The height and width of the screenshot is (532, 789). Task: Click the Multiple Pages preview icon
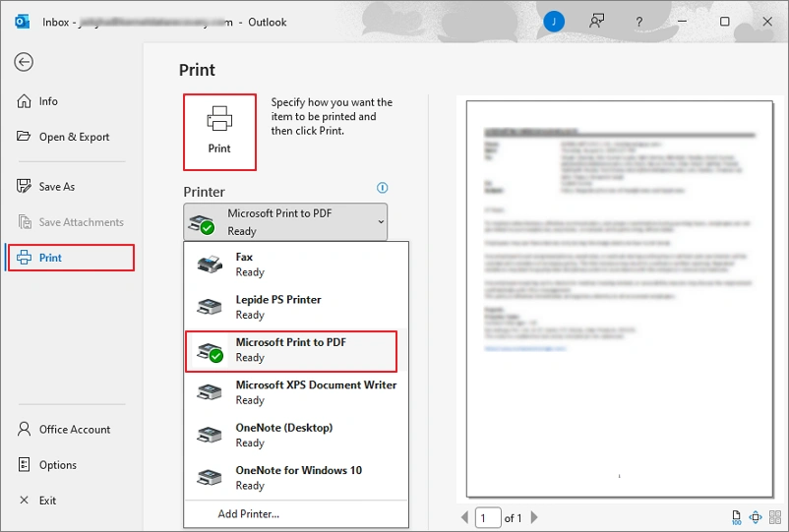[775, 517]
